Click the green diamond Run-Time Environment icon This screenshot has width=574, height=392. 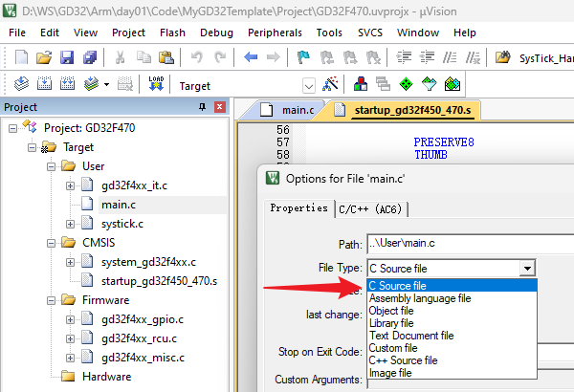click(407, 84)
